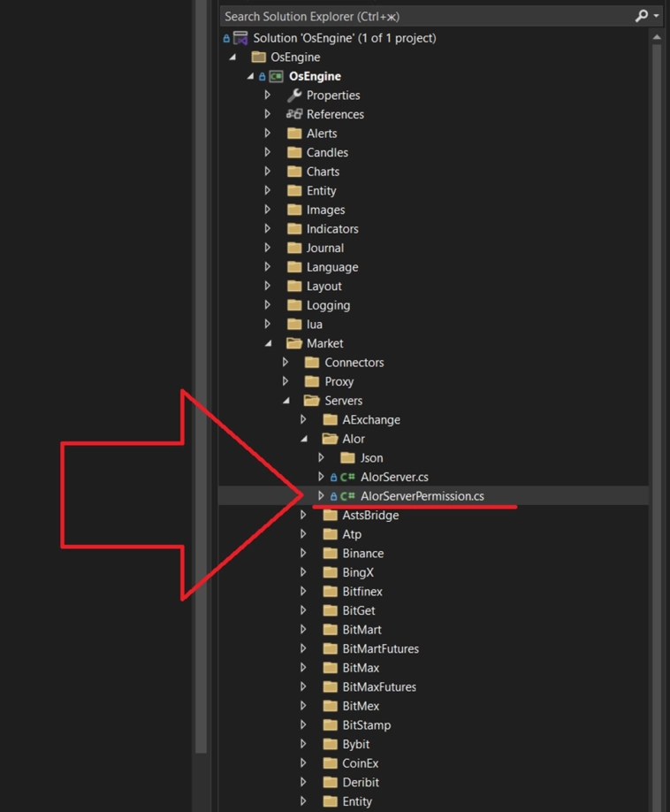The height and width of the screenshot is (812, 670).
Task: Click the Indicators folder icon
Action: 294,229
